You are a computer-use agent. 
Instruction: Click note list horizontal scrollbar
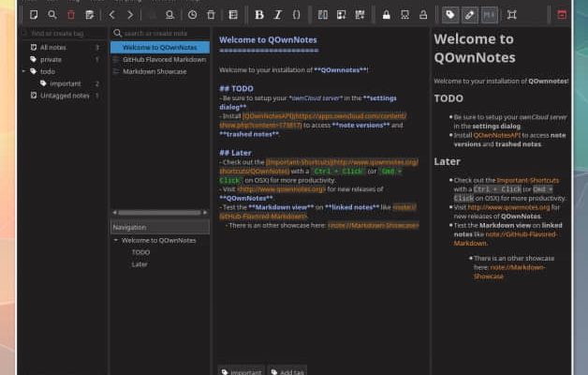(159, 213)
